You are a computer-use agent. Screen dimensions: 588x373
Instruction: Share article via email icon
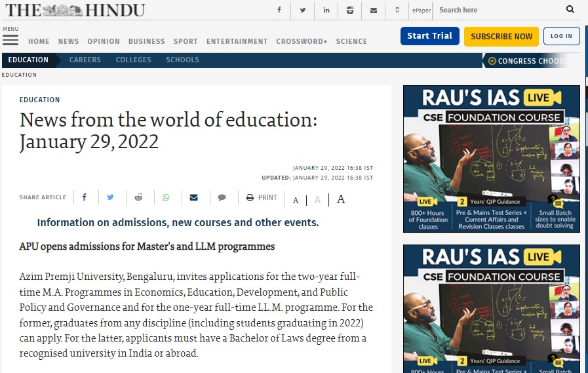[193, 197]
